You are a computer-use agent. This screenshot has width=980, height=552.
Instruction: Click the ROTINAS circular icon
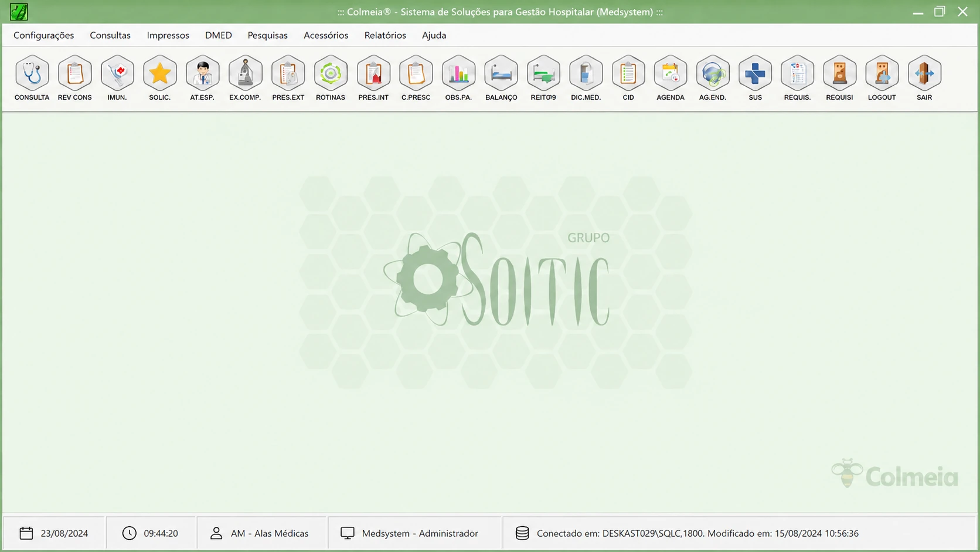tap(331, 73)
